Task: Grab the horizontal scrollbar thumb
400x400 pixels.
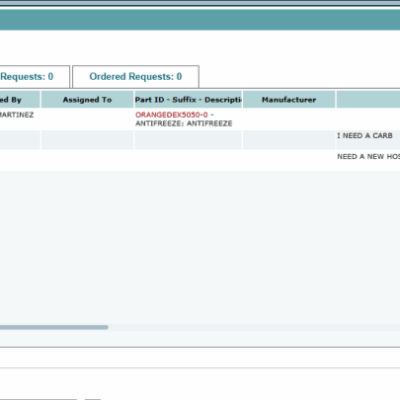Action: tap(54, 327)
